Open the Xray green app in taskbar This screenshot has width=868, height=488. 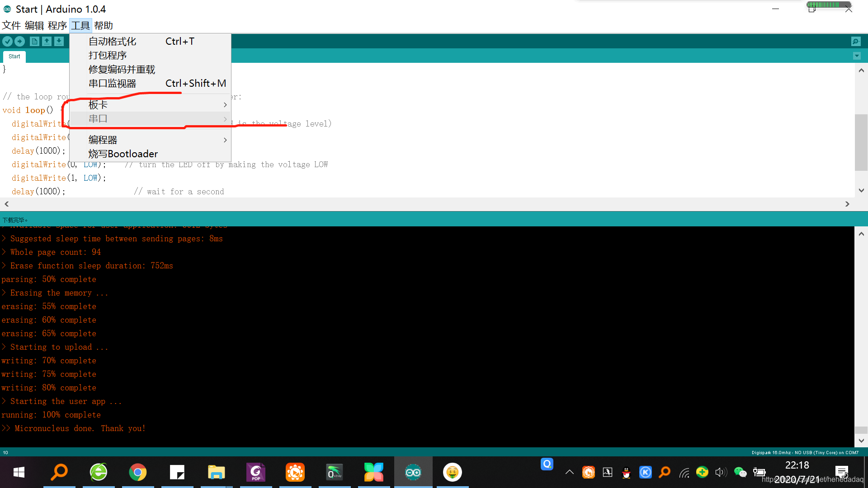point(334,473)
